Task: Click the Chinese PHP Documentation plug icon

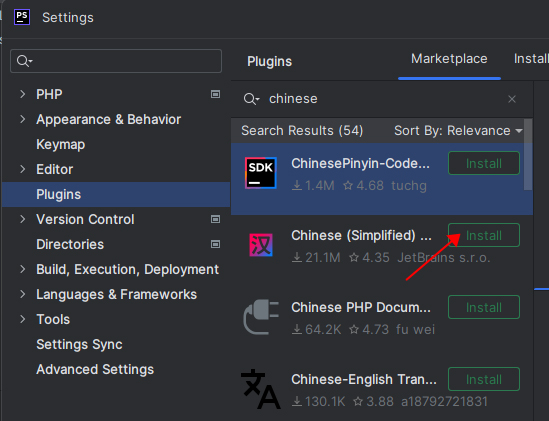Action: [261, 317]
